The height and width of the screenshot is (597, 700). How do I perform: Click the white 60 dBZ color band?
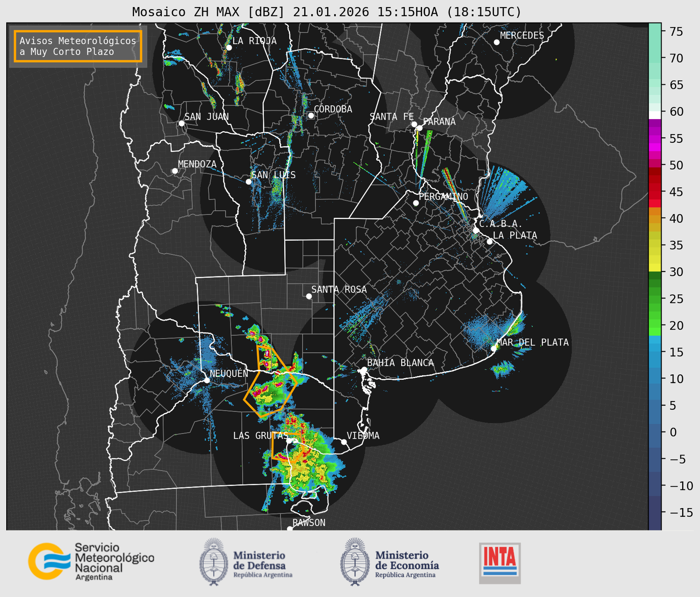(655, 115)
